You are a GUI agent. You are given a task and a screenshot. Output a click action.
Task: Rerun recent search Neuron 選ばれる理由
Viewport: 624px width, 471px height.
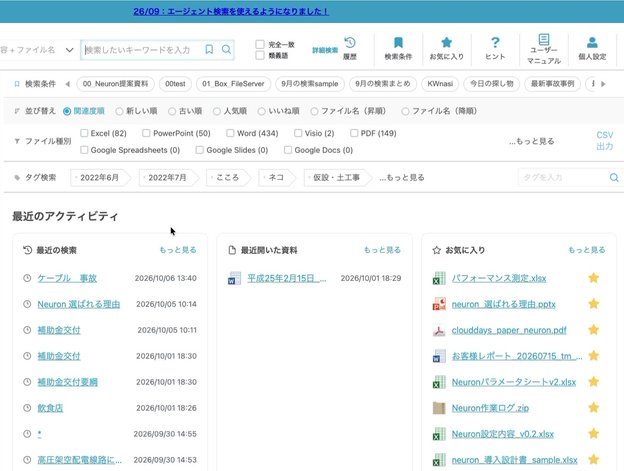[x=79, y=304]
